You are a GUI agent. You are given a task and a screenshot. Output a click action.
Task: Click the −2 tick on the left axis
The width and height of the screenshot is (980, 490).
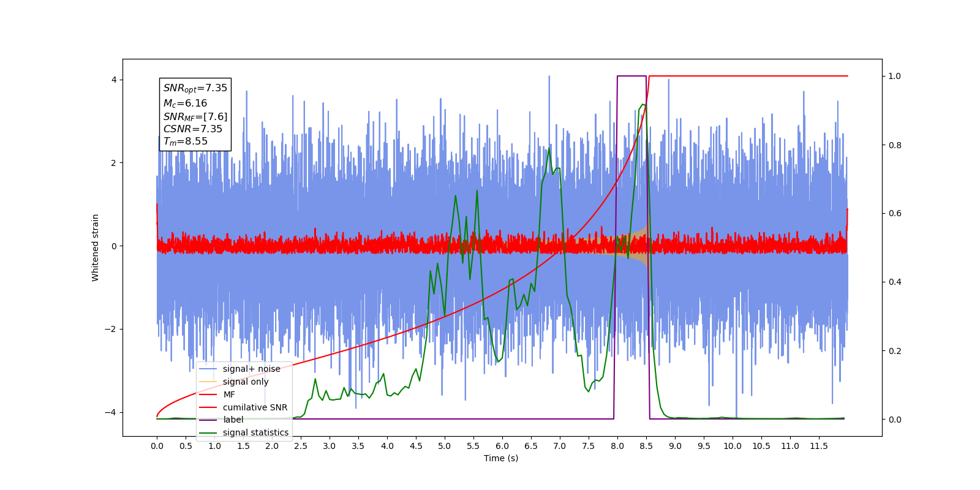pyautogui.click(x=110, y=329)
